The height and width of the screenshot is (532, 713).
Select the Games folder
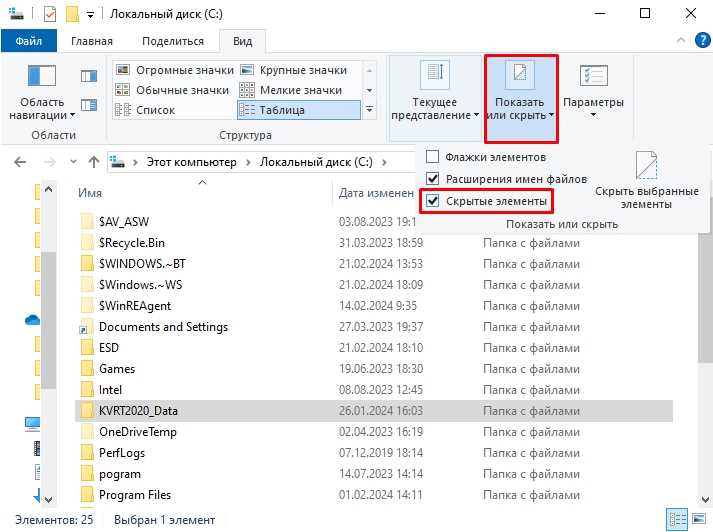pyautogui.click(x=117, y=369)
